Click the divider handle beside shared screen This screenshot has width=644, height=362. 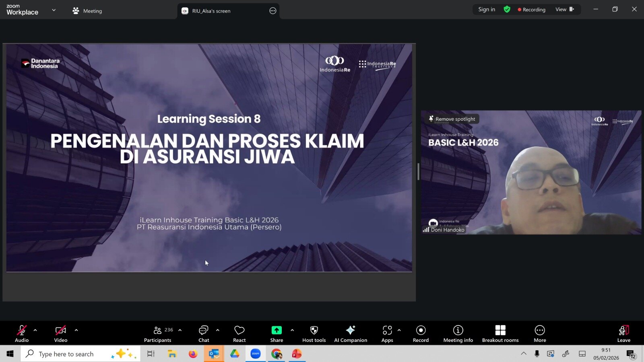pos(418,172)
